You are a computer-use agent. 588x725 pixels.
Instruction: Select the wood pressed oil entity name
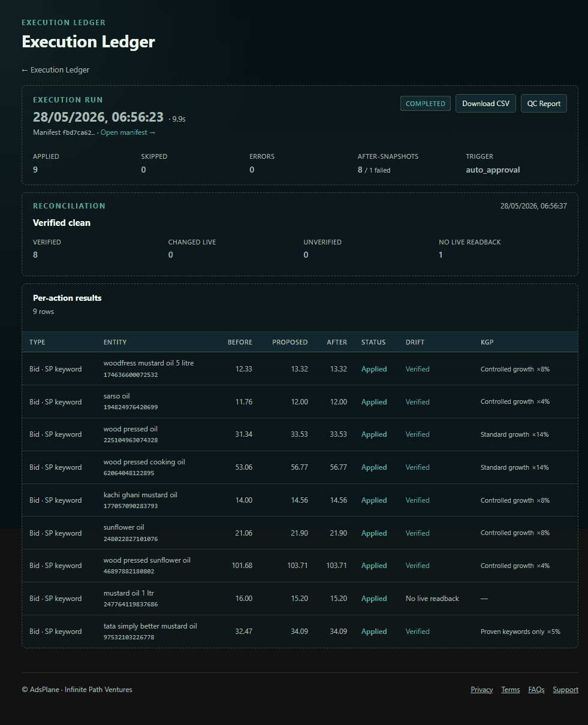point(131,429)
